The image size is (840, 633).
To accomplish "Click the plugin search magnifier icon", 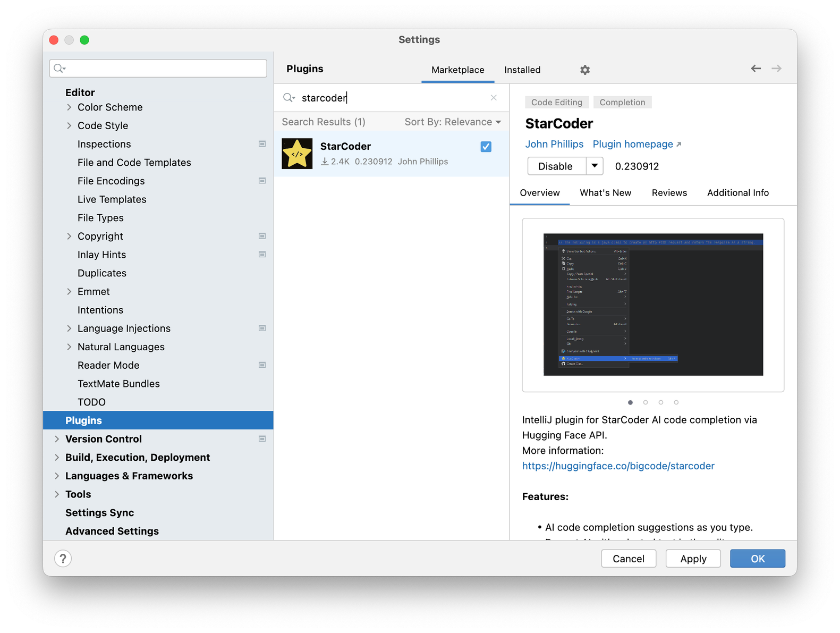I will [x=289, y=98].
